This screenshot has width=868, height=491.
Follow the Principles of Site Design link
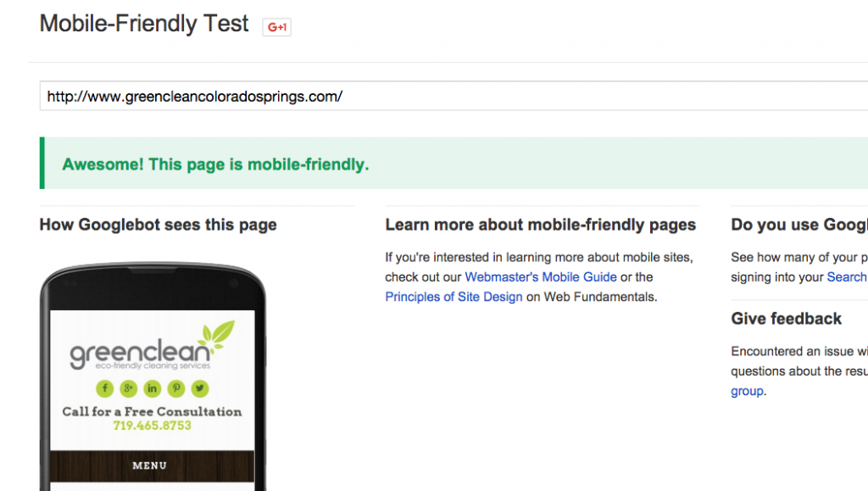click(x=453, y=297)
